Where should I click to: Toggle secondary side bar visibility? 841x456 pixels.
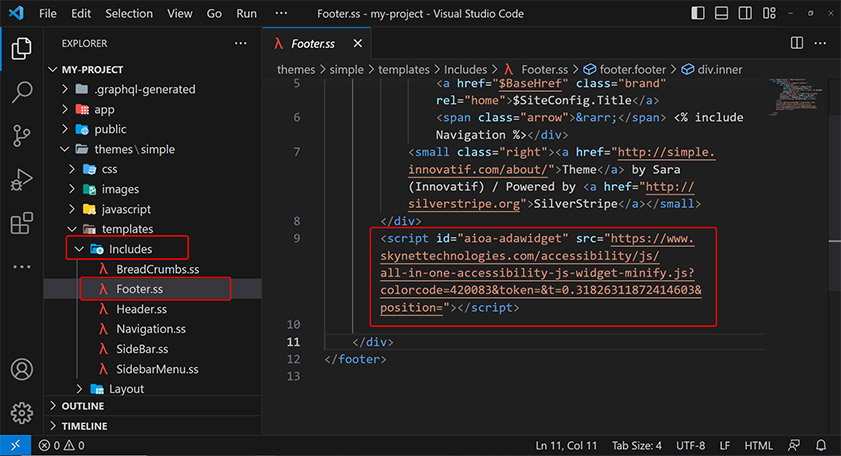click(x=745, y=13)
